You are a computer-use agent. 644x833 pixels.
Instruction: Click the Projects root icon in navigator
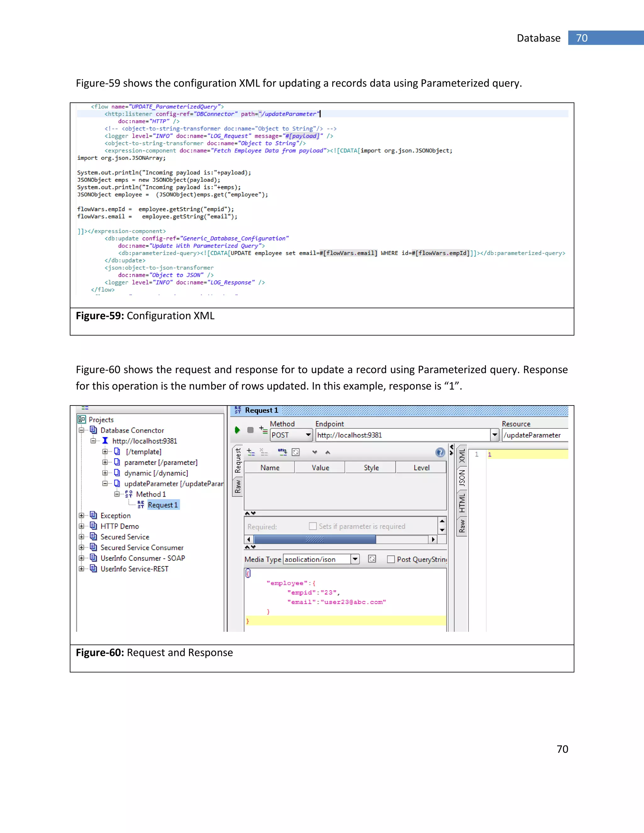pyautogui.click(x=82, y=420)
